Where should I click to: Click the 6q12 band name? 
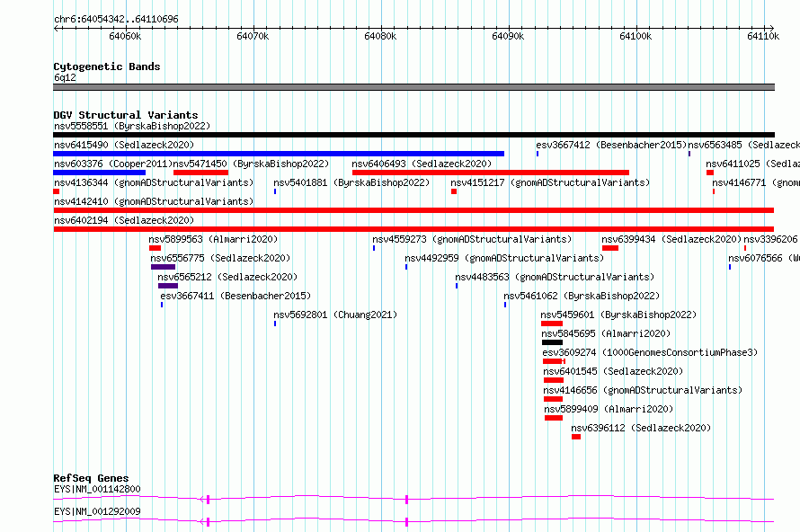(x=65, y=77)
